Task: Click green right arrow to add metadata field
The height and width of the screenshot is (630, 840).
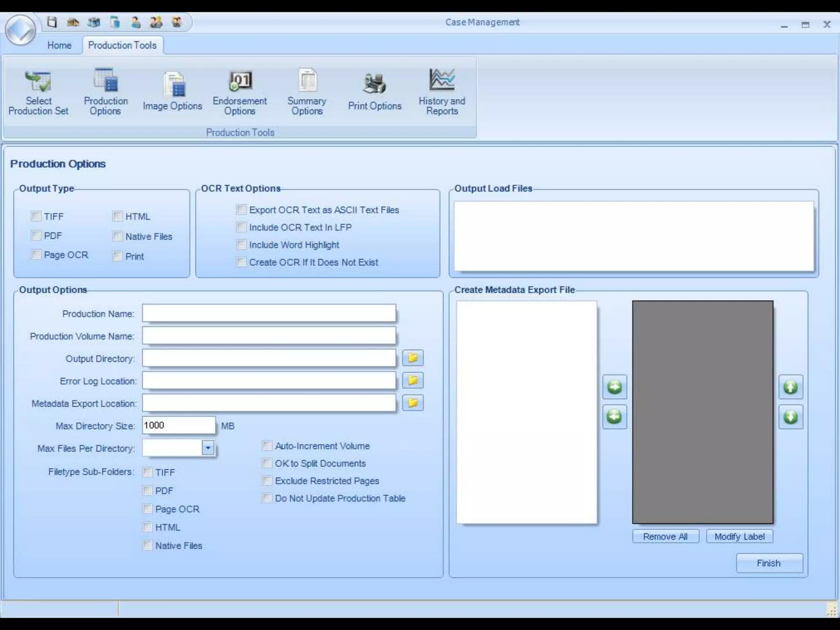Action: pyautogui.click(x=614, y=387)
